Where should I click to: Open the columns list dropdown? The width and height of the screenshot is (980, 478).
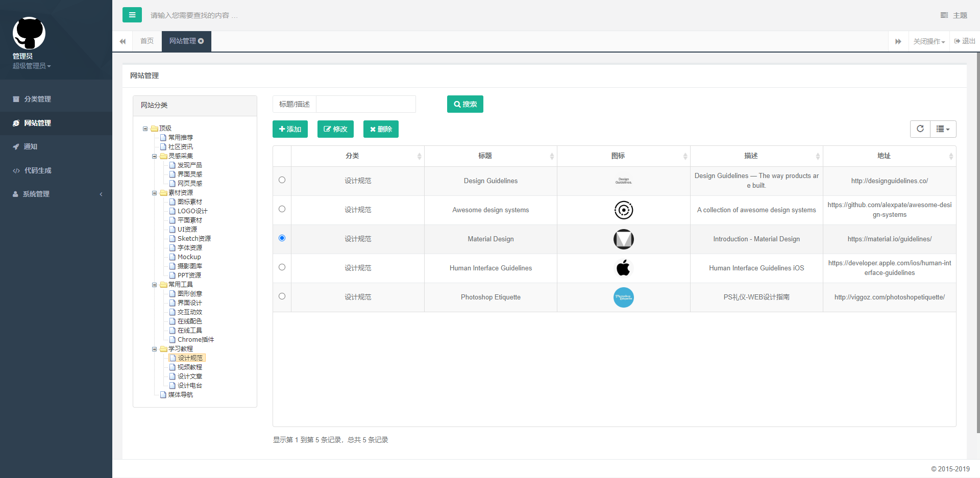[943, 129]
